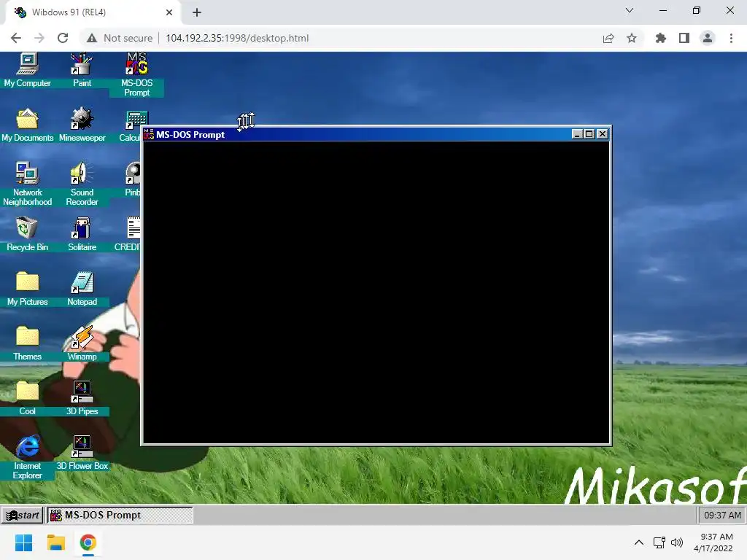Minimize the MS-DOS Prompt window
747x560 pixels.
(x=577, y=134)
